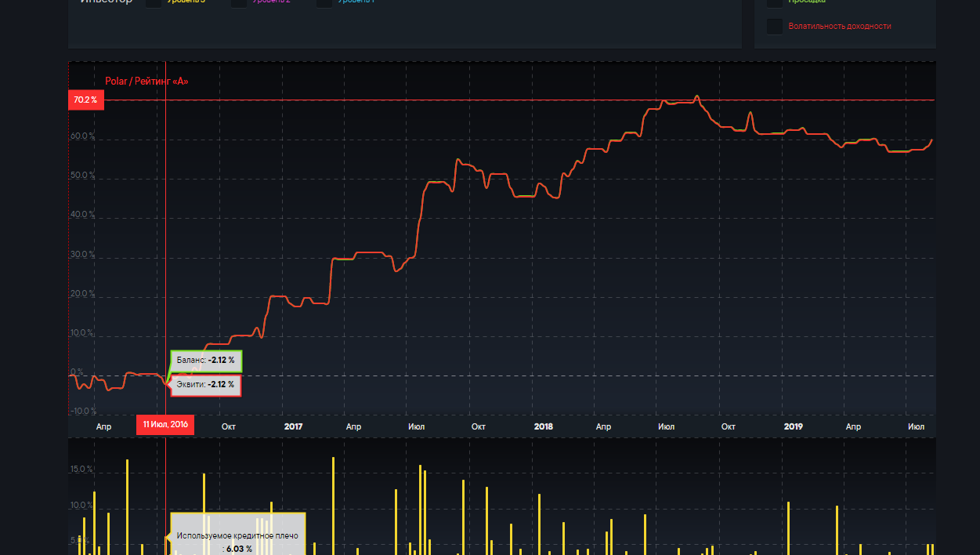Click the Волатильность доходности red label
Image resolution: width=980 pixels, height=555 pixels.
click(840, 27)
